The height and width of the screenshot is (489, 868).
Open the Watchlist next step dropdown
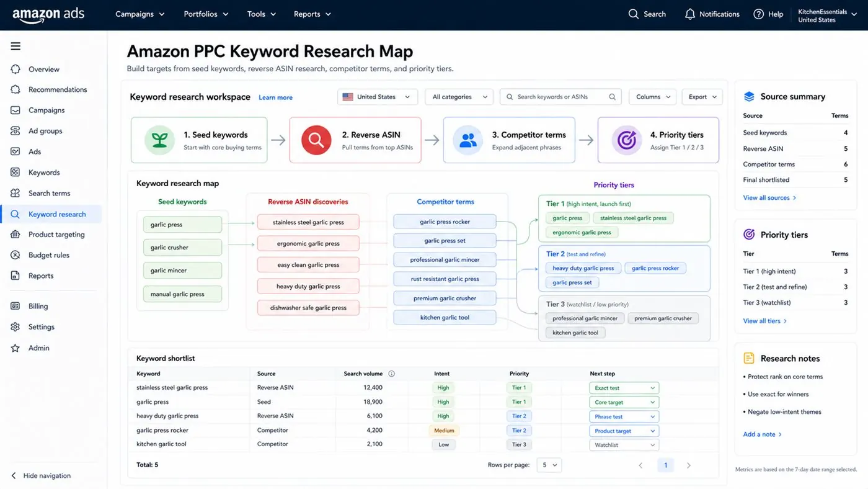[x=624, y=445]
